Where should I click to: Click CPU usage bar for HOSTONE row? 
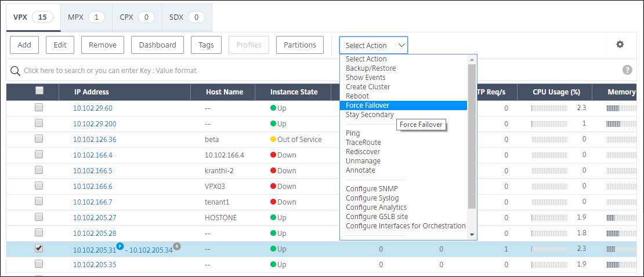(550, 217)
